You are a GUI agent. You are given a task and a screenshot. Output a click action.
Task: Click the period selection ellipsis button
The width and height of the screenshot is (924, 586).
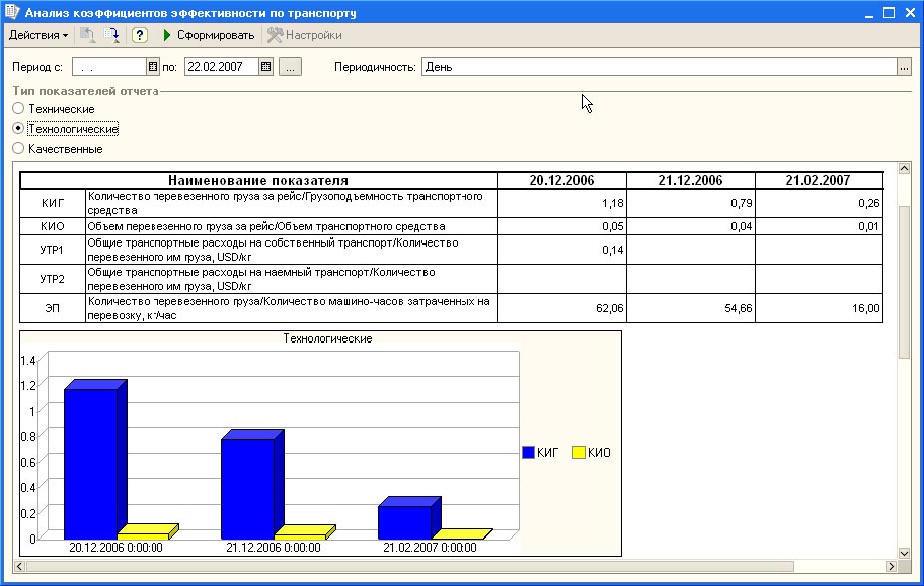click(290, 67)
